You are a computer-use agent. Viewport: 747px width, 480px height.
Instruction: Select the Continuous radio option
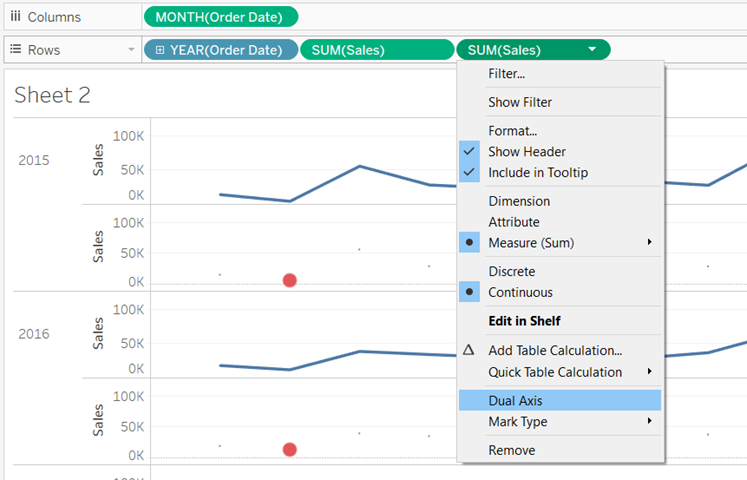[x=469, y=292]
